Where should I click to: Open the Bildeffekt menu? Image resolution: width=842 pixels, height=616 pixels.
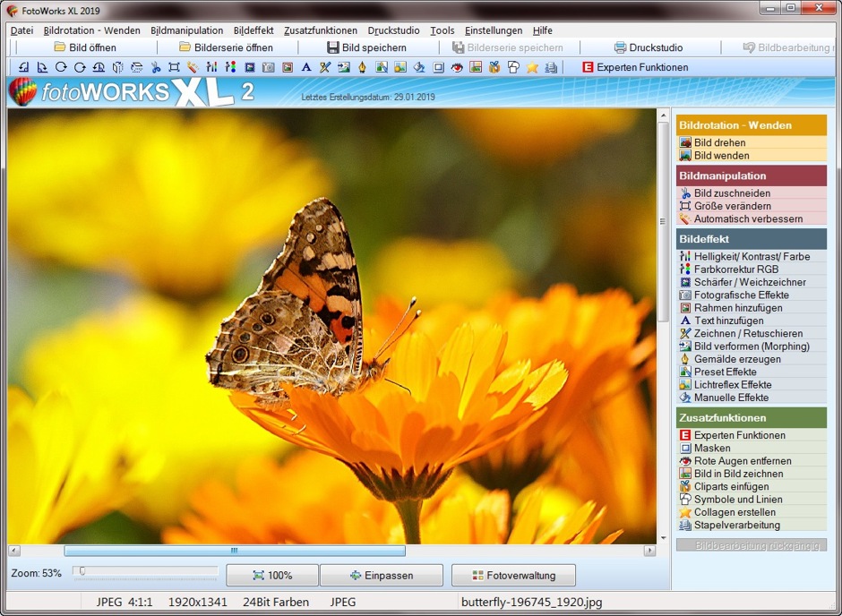point(253,30)
